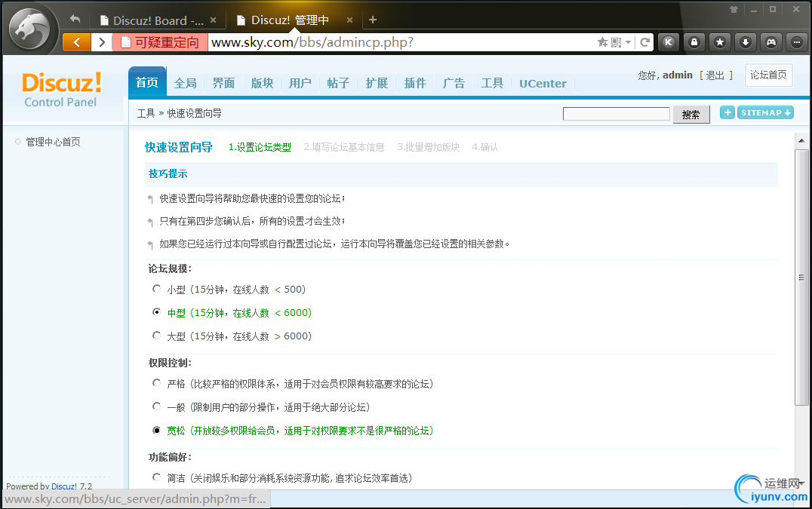
Task: Go forward with the forward arrow
Action: 102,42
